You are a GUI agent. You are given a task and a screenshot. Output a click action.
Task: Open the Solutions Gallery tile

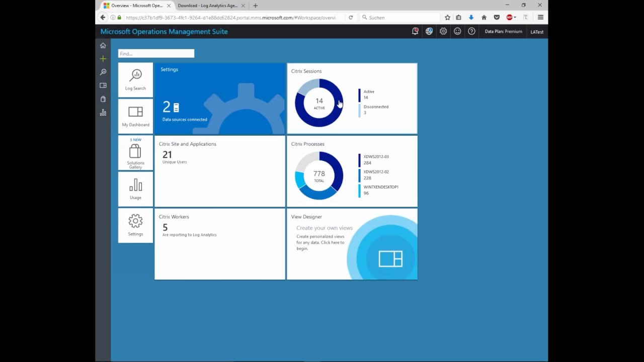[x=135, y=153]
